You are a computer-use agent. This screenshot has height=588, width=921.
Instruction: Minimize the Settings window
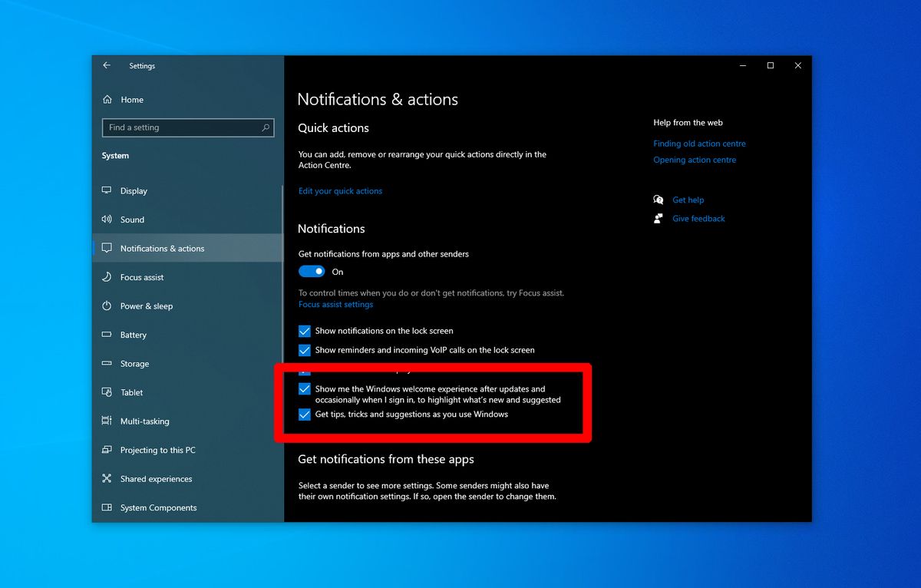pos(743,66)
